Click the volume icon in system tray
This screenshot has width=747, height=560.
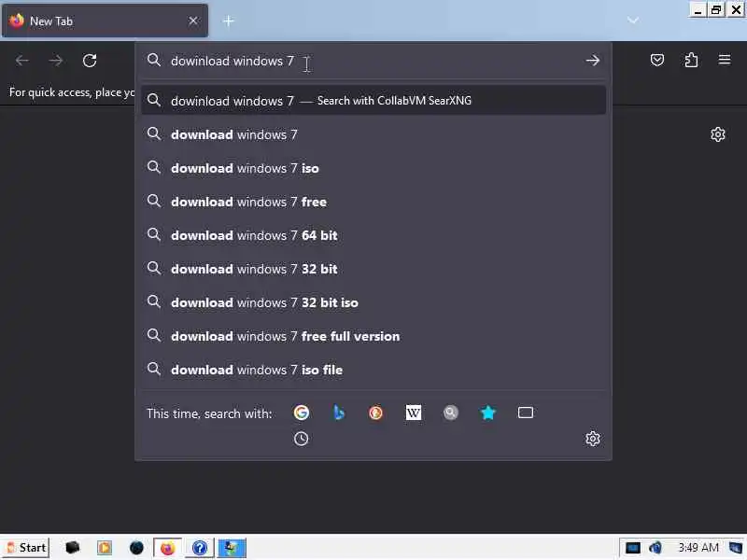(x=656, y=548)
